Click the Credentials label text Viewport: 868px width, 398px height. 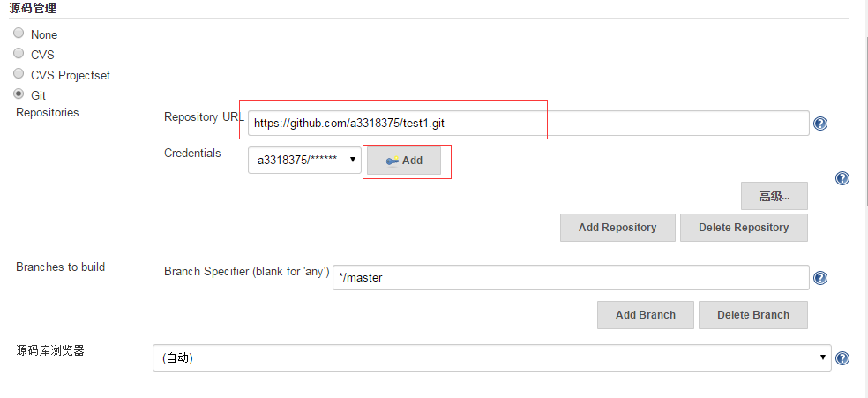coord(192,153)
